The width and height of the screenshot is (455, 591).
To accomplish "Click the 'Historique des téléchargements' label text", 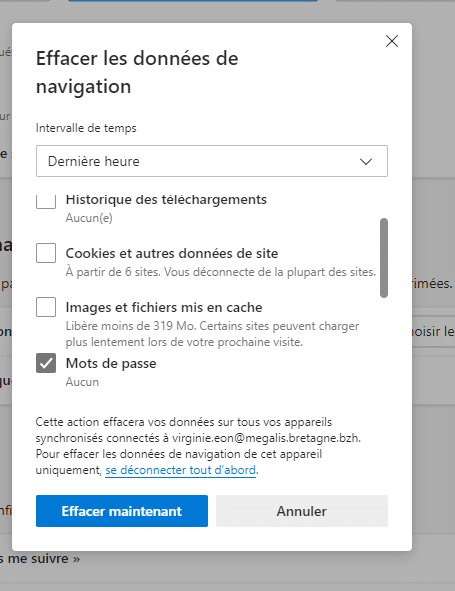I will (166, 199).
